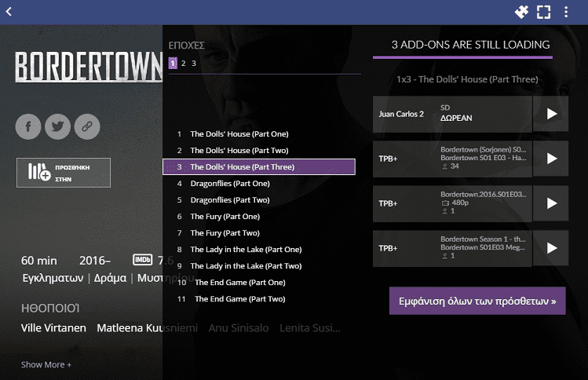Switch to season 3

pyautogui.click(x=194, y=64)
